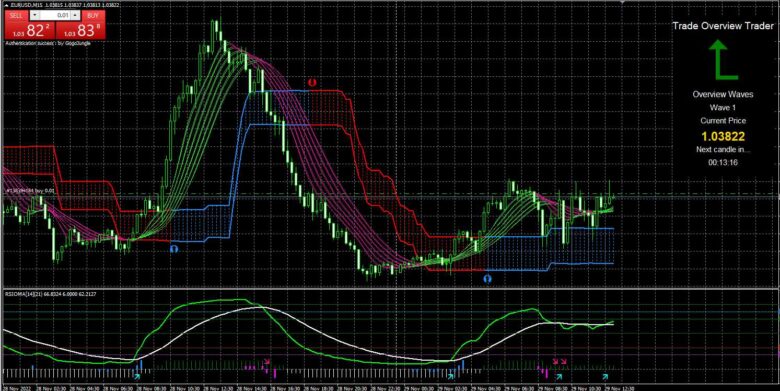Click the cyan up arrow near 29 Nov 02:30
Image resolution: width=780 pixels, height=391 pixels.
pyautogui.click(x=450, y=377)
